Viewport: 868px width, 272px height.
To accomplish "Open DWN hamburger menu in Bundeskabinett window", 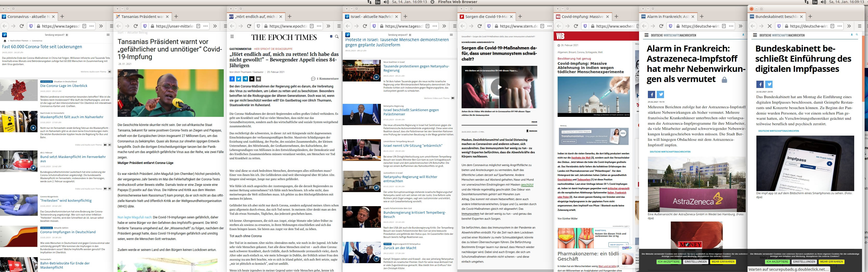I will pyautogui.click(x=755, y=35).
